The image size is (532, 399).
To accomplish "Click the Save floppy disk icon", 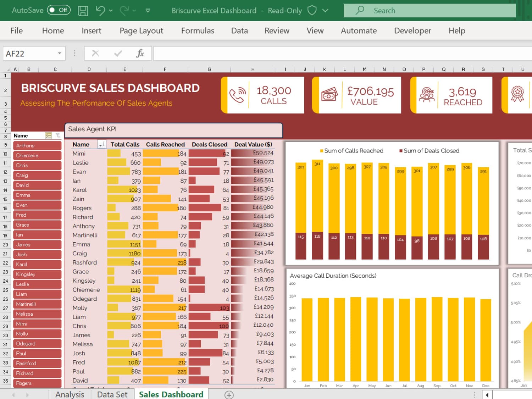I will (x=83, y=11).
